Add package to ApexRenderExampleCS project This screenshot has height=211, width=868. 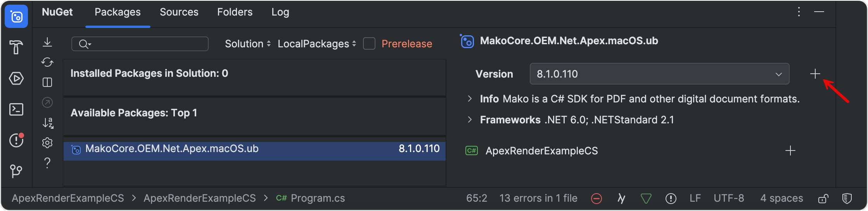click(790, 150)
